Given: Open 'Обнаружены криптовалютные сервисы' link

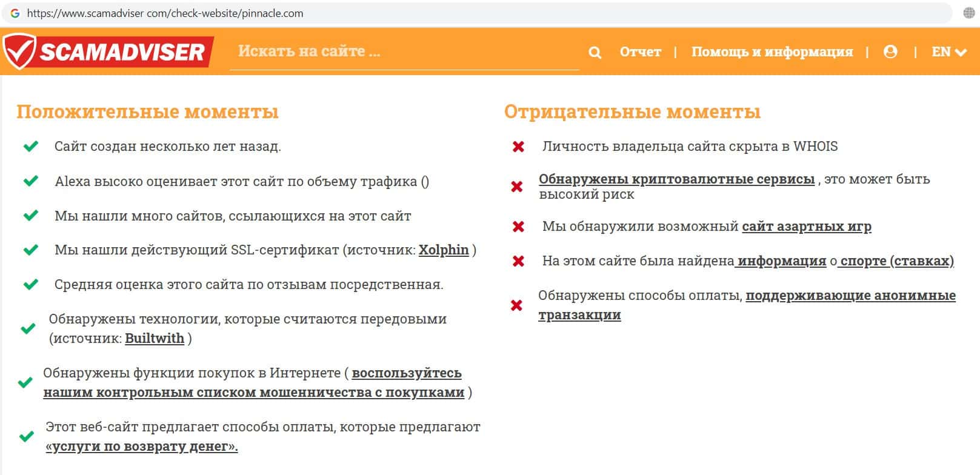Looking at the screenshot, I should (x=676, y=179).
